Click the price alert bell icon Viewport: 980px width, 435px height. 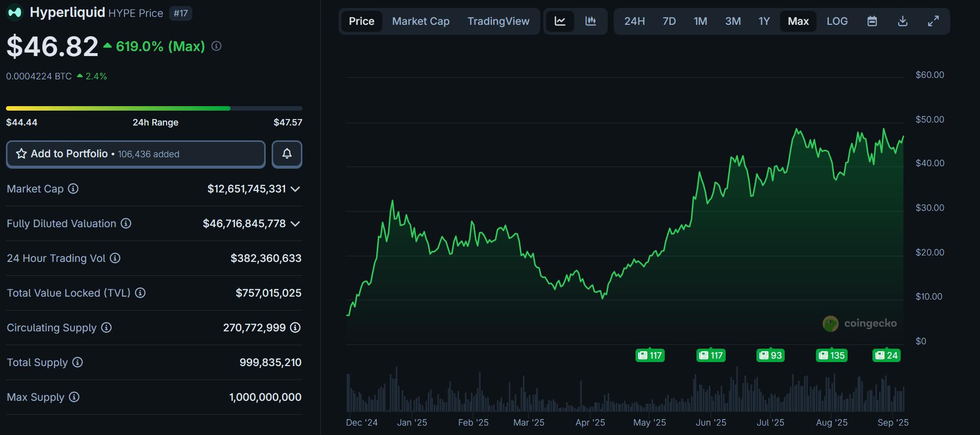(287, 154)
